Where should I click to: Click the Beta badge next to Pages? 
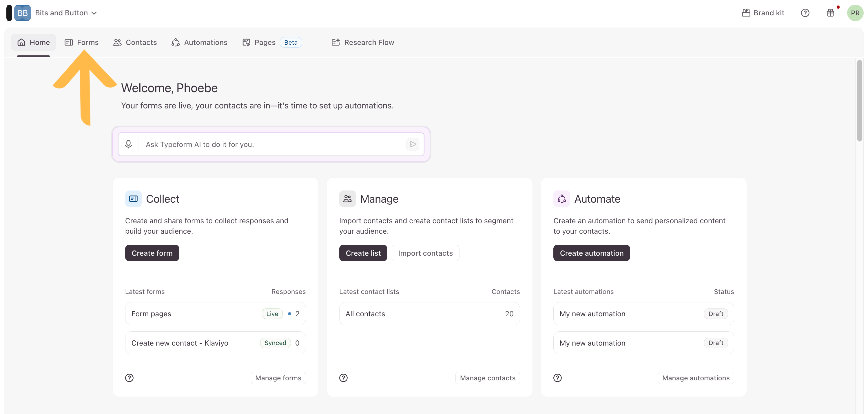291,42
